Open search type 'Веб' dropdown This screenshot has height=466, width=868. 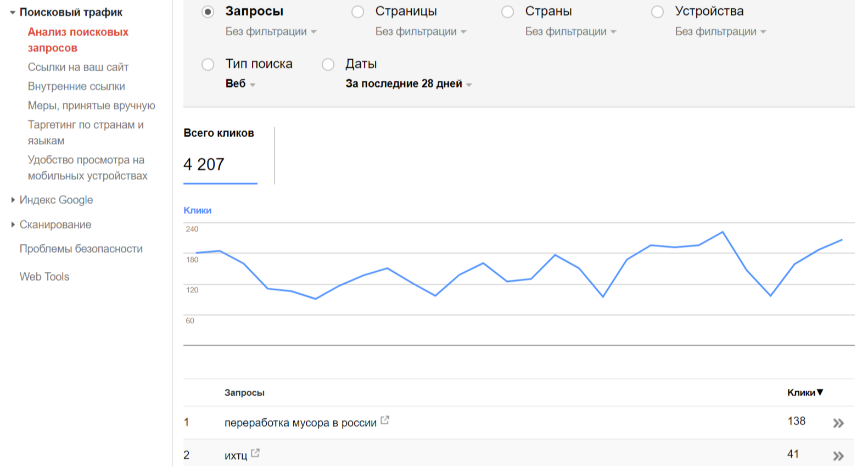point(240,84)
